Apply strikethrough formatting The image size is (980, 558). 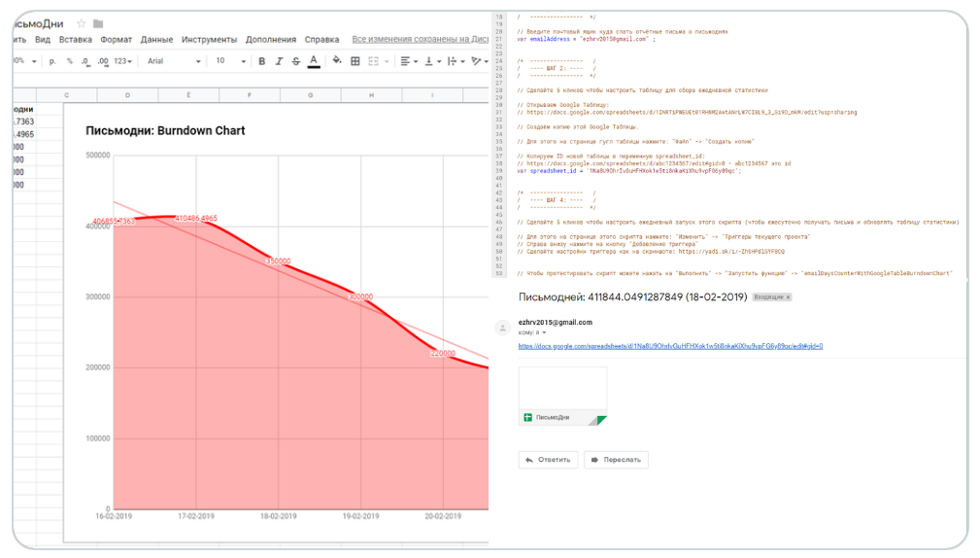pyautogui.click(x=295, y=61)
